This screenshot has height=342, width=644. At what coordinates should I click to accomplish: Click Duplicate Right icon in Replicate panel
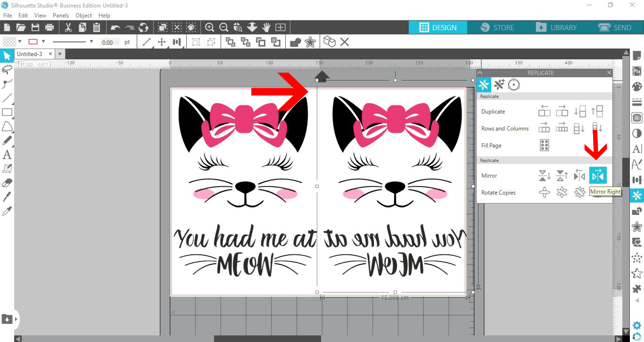tap(561, 112)
